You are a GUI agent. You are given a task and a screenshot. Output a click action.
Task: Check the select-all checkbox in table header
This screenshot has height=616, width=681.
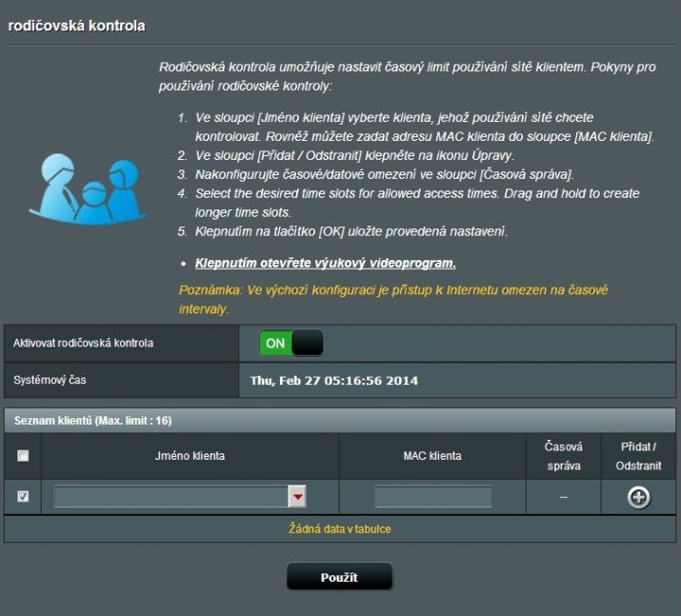tap(23, 456)
